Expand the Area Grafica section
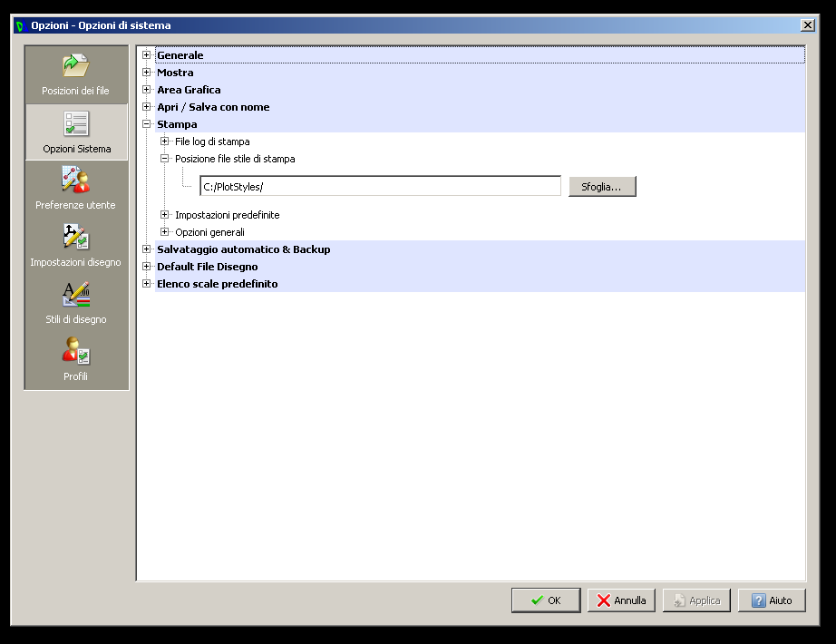 pyautogui.click(x=147, y=90)
